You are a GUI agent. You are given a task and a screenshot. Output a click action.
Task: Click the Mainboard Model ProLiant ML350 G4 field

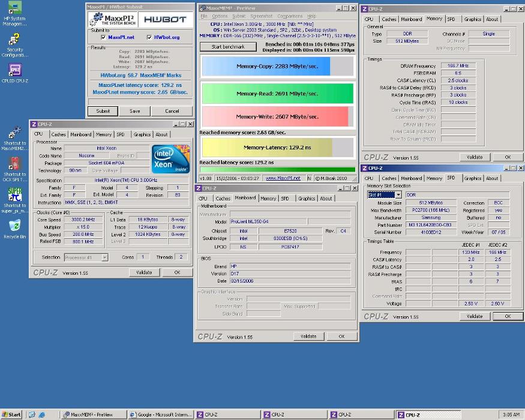[x=268, y=222]
